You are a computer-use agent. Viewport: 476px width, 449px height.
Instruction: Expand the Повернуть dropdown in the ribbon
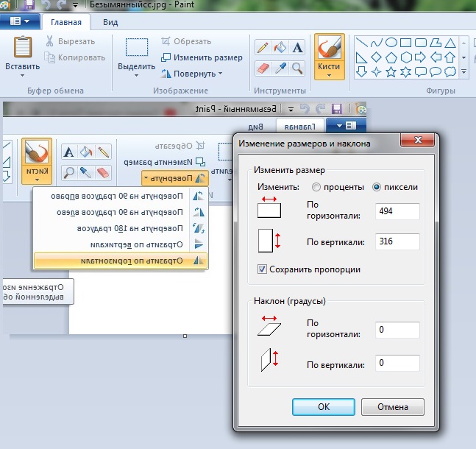(x=196, y=74)
